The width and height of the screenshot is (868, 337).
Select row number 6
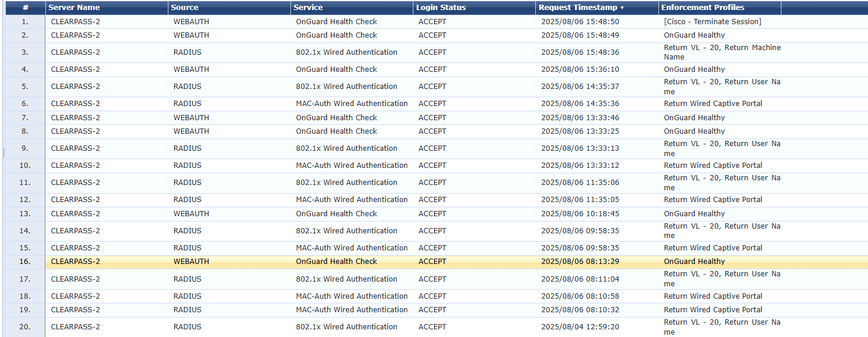pyautogui.click(x=25, y=104)
